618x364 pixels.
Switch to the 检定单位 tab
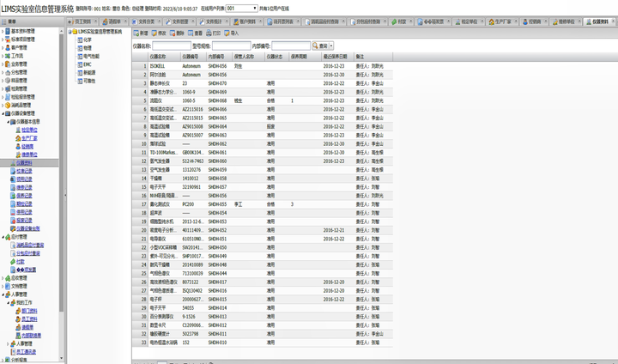[x=469, y=21]
